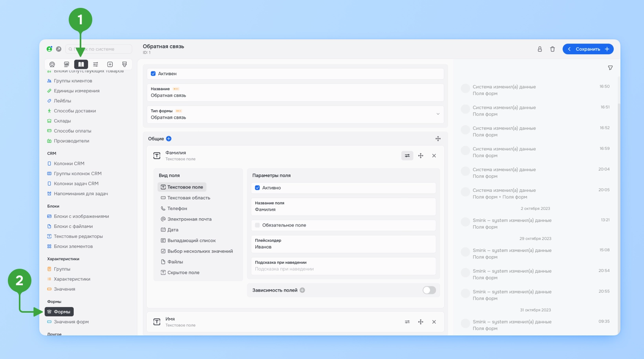644x359 pixels.
Task: Open the sliders settings tab in sidebar
Action: tap(95, 64)
